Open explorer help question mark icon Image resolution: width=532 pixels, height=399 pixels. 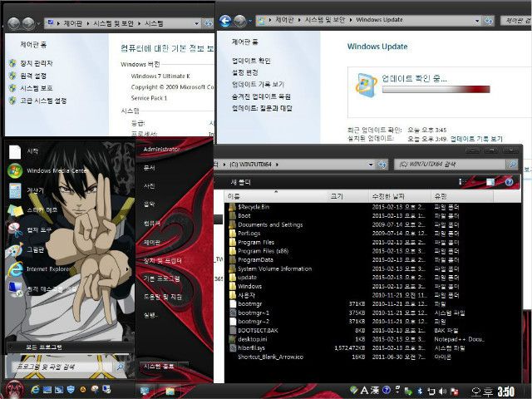(x=509, y=182)
